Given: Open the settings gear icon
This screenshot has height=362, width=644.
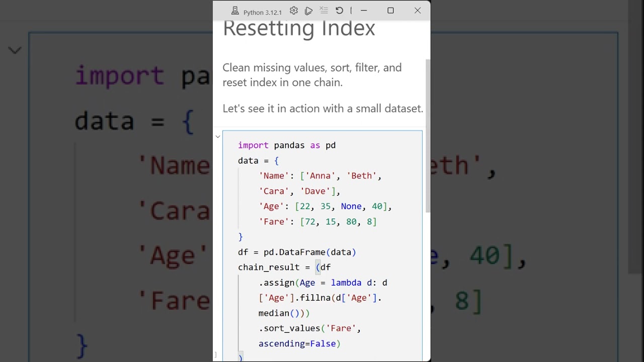Looking at the screenshot, I should tap(294, 11).
